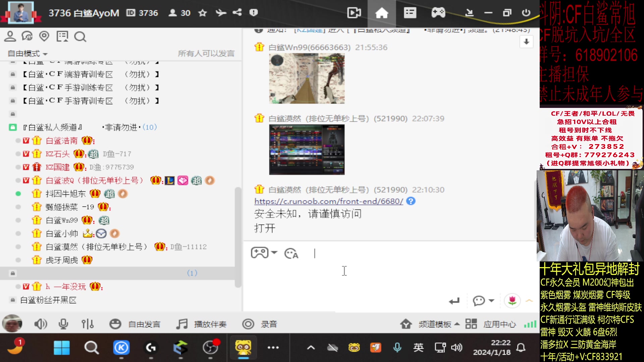Screen dimensions: 644x362
Task: Open the game center controller icon
Action: 438,13
